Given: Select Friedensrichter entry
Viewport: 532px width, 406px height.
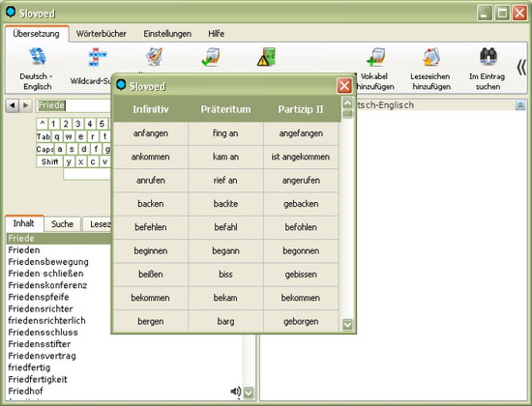Looking at the screenshot, I should tap(40, 309).
